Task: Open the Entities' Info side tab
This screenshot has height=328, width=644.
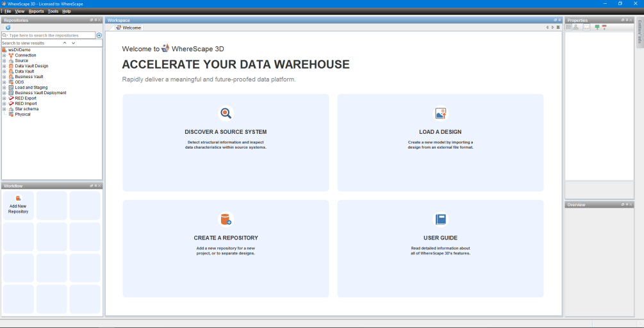Action: [x=640, y=32]
